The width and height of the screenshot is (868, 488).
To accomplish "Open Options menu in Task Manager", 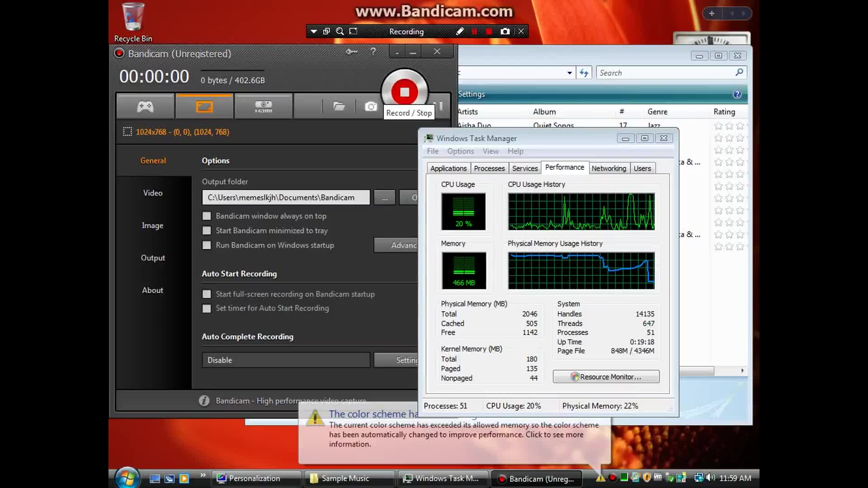I will (x=461, y=151).
